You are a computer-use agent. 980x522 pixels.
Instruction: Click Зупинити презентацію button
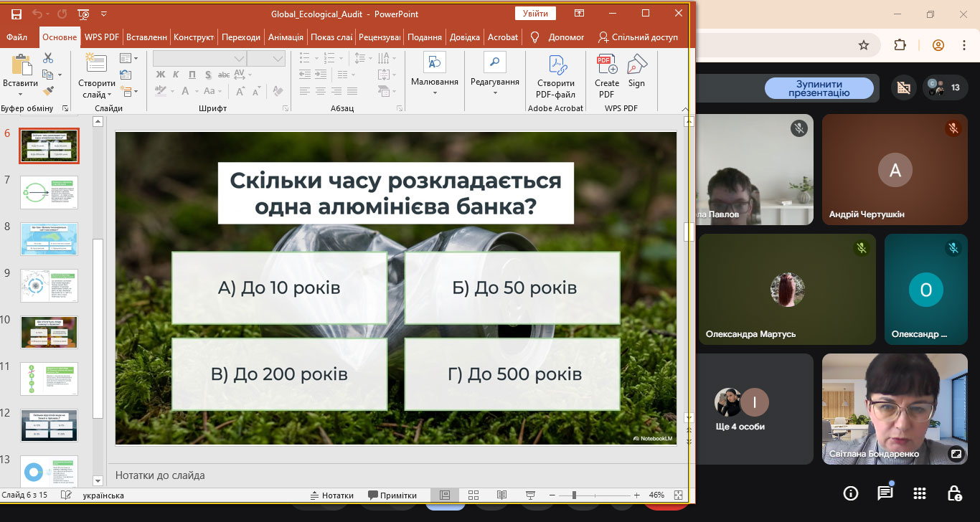(819, 88)
